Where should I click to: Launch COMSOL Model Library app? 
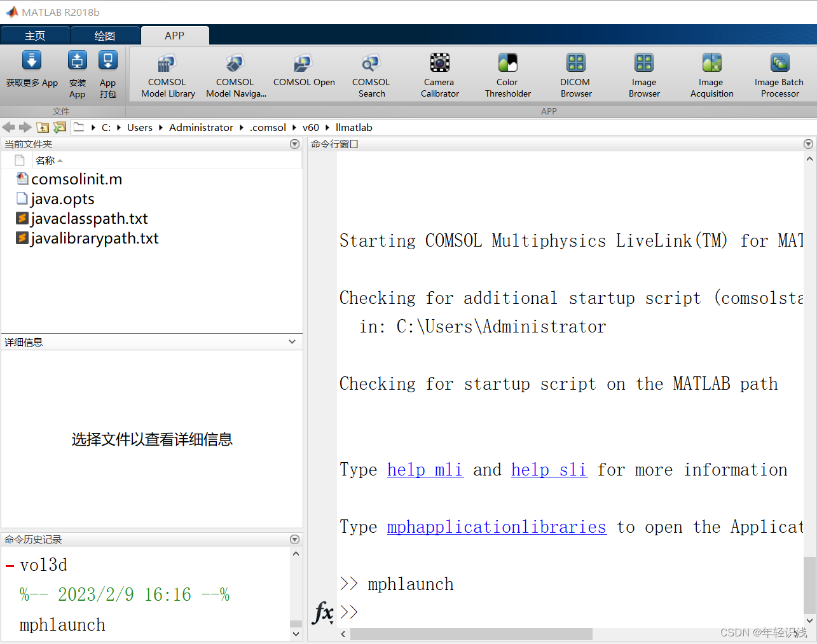coord(168,76)
